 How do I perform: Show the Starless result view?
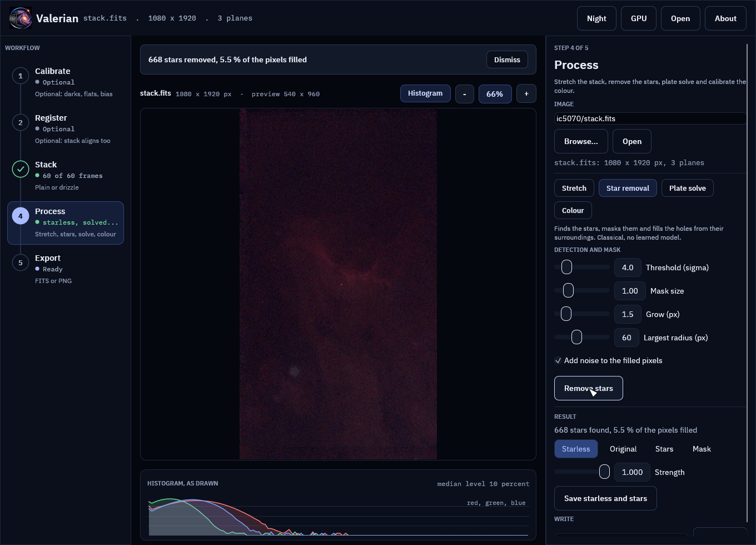click(x=576, y=449)
